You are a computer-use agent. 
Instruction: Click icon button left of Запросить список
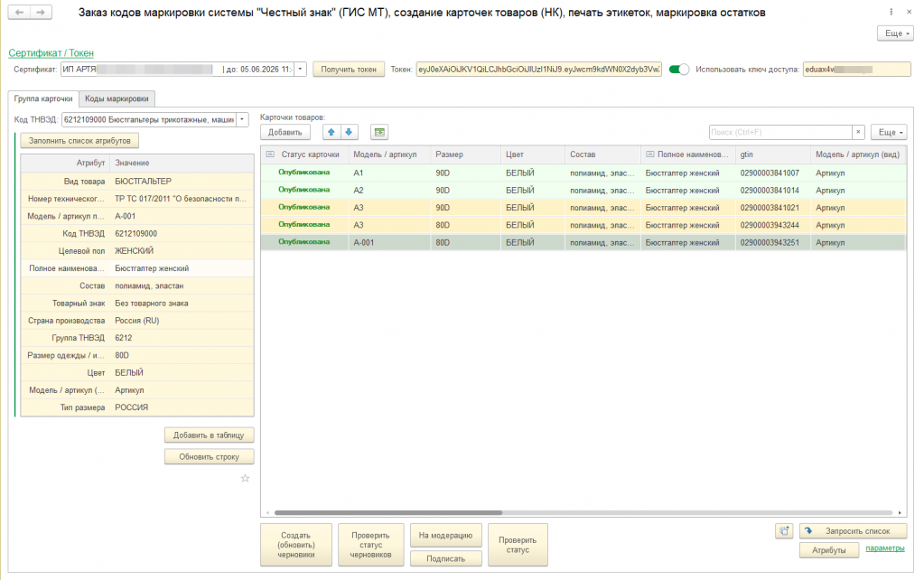[x=784, y=531]
